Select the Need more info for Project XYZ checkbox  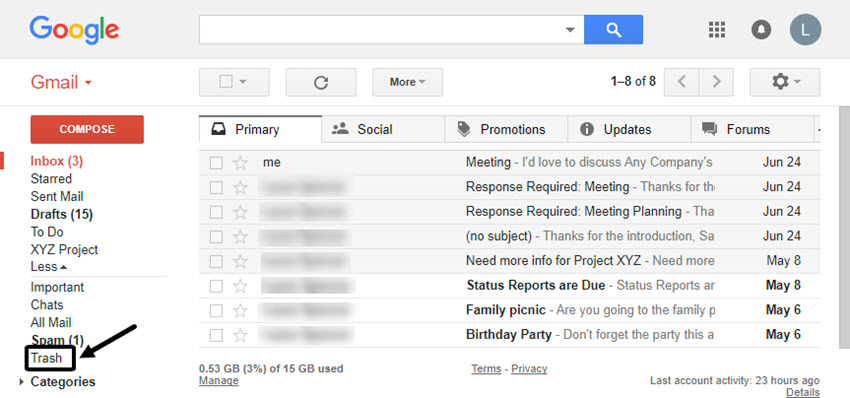click(216, 261)
